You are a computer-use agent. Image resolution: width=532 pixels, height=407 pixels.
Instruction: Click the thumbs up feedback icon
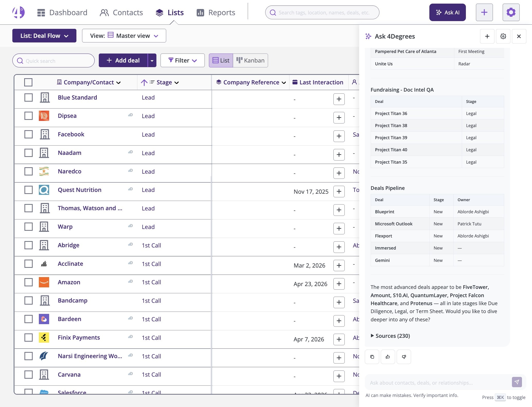388,357
